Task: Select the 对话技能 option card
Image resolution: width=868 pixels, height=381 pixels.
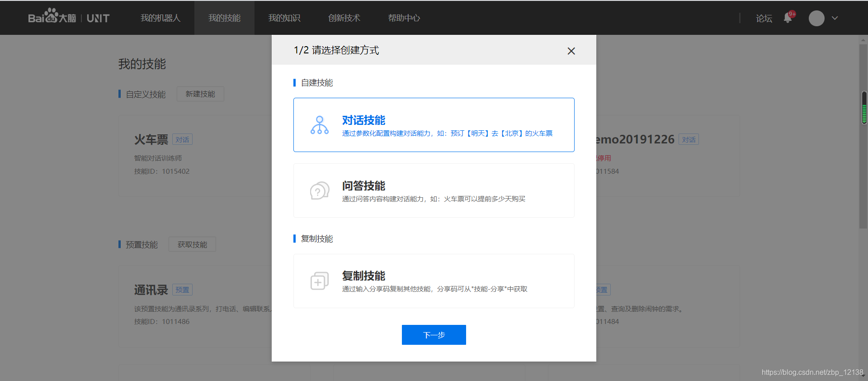Action: pos(434,125)
